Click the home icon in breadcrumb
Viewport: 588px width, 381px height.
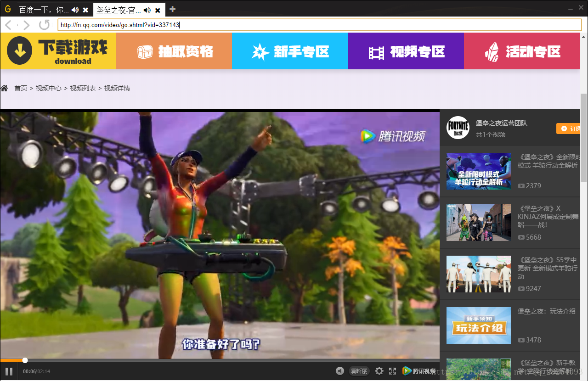(x=5, y=88)
